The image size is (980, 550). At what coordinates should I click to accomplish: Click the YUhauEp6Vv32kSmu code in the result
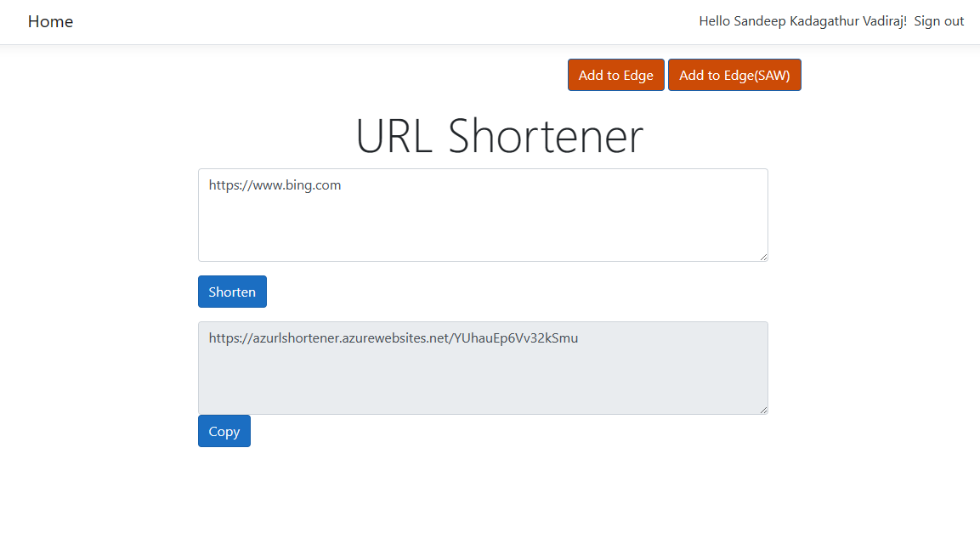[x=516, y=338]
